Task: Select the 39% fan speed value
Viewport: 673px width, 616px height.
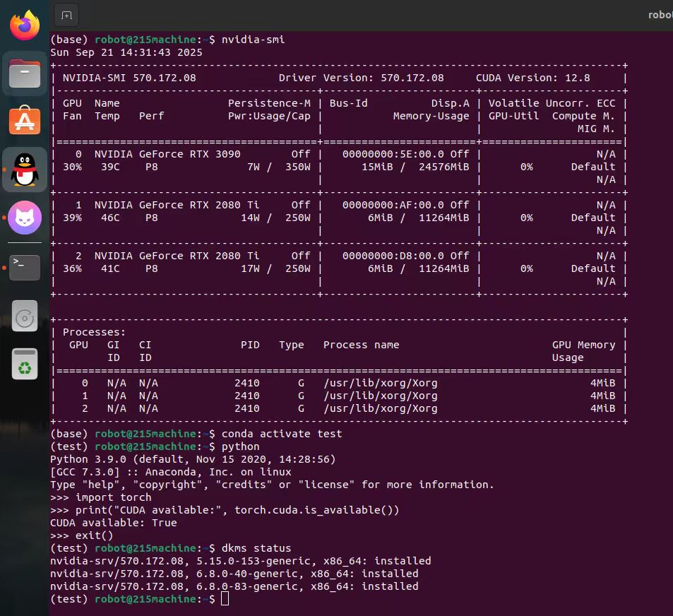Action: pyautogui.click(x=72, y=218)
